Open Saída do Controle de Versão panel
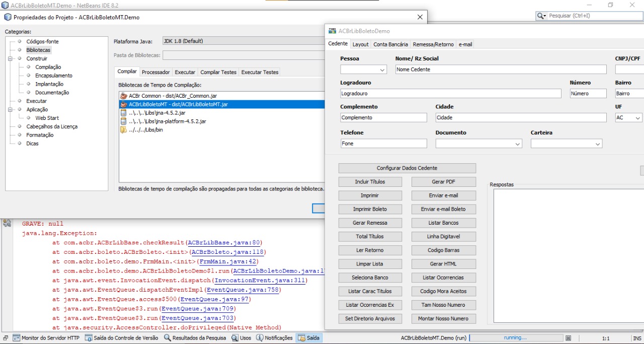Image resolution: width=644 pixels, height=344 pixels. pos(121,338)
